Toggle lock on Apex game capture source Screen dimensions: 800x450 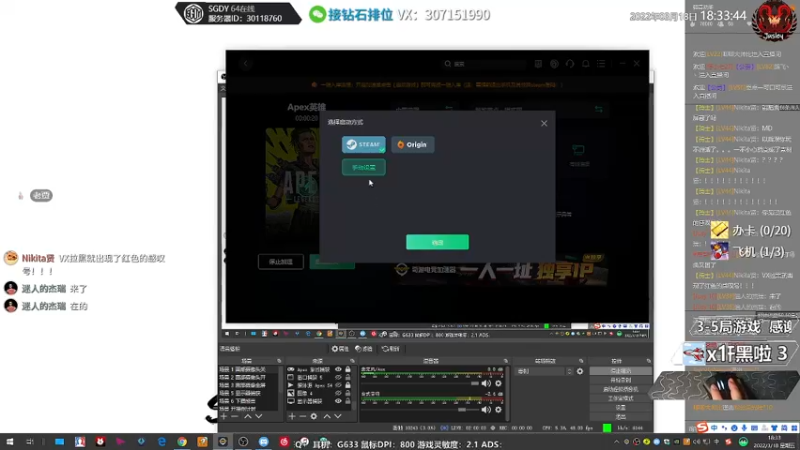pos(348,369)
